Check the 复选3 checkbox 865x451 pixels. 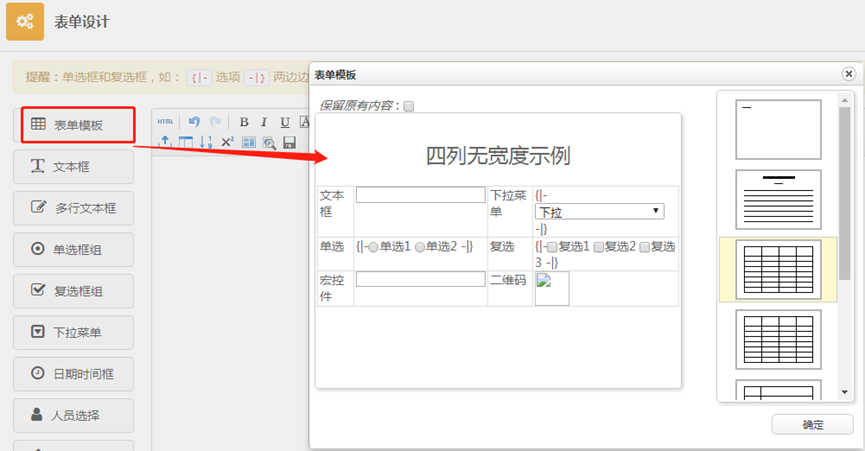(x=644, y=247)
